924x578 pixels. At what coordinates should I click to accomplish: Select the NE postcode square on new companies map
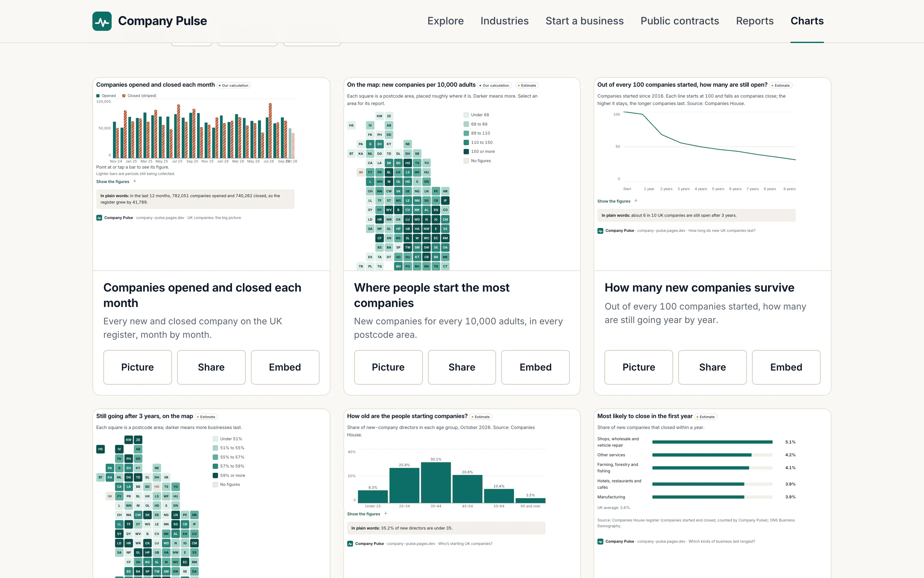408,144
